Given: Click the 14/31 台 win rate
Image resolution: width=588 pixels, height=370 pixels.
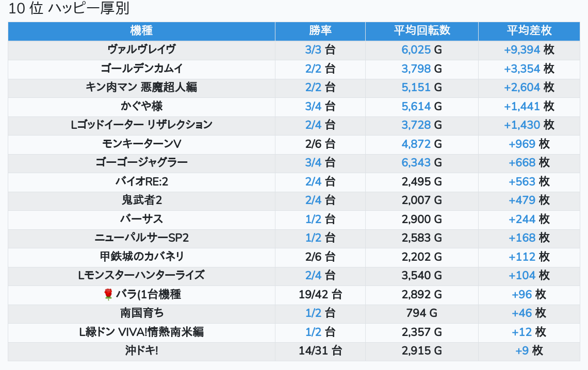Looking at the screenshot, I should tap(320, 350).
